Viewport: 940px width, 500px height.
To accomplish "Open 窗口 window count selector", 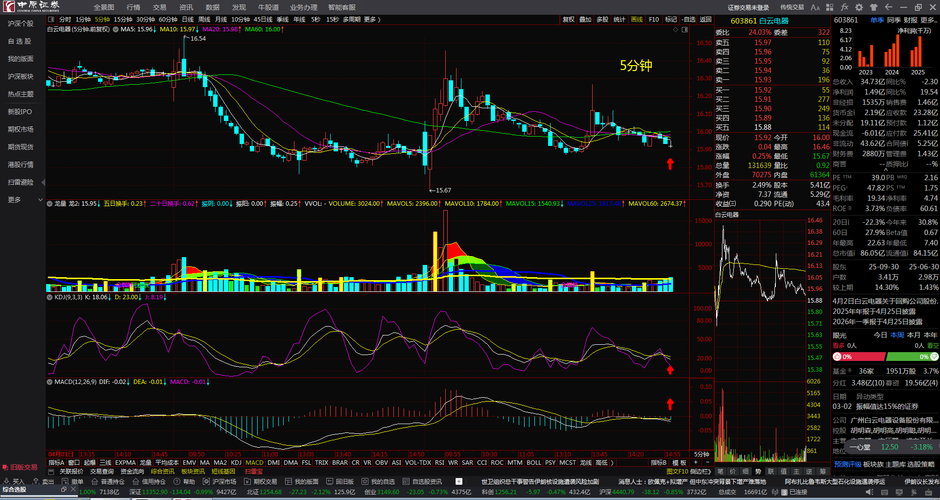I will 74,463.
